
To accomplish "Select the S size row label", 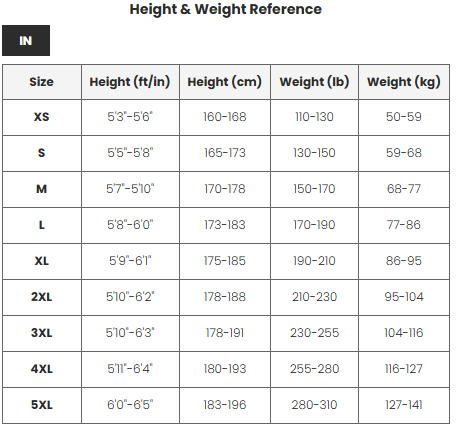I will pos(42,153).
